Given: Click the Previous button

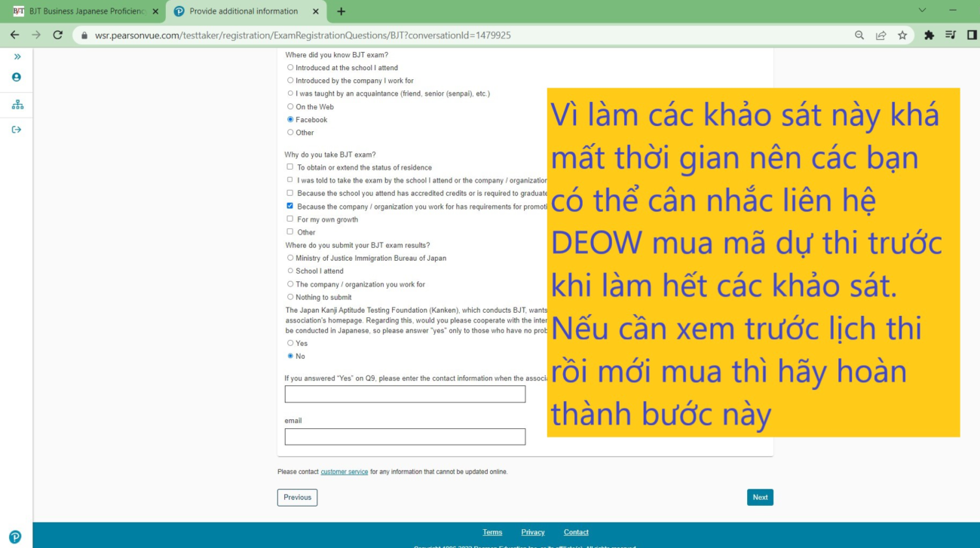Looking at the screenshot, I should pyautogui.click(x=297, y=497).
